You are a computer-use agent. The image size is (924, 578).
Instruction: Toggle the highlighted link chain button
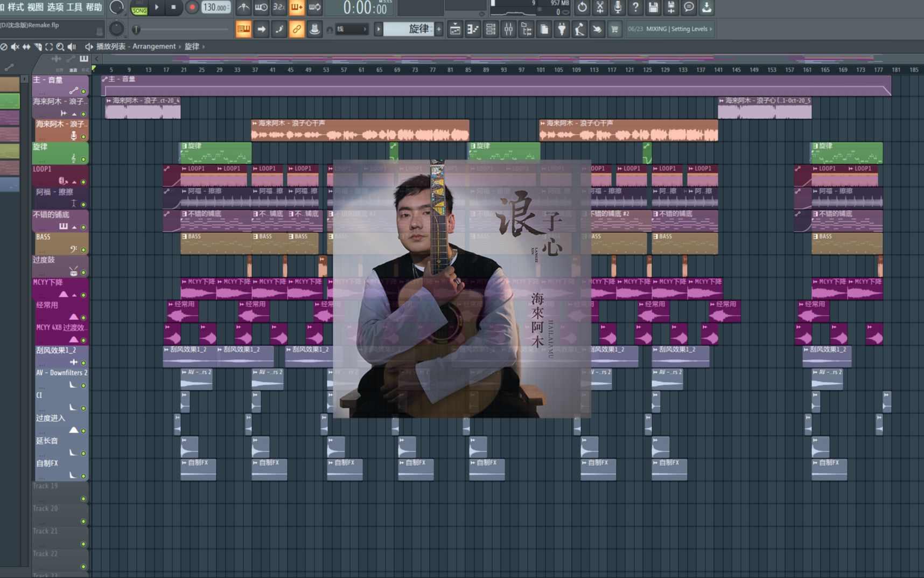297,29
